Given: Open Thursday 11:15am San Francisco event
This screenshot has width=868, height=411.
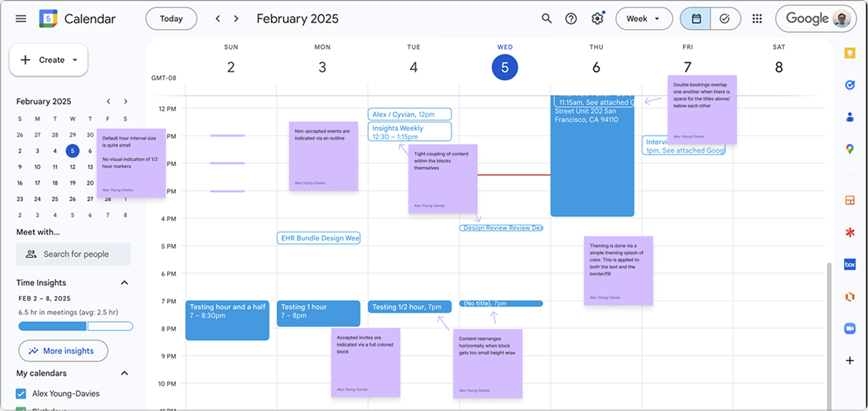Looking at the screenshot, I should tap(592, 156).
